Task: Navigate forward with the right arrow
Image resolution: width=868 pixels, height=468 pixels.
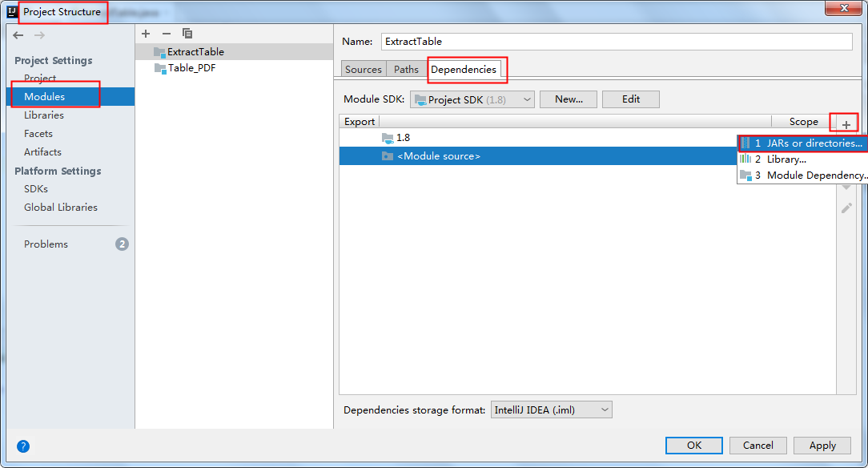Action: pyautogui.click(x=39, y=35)
